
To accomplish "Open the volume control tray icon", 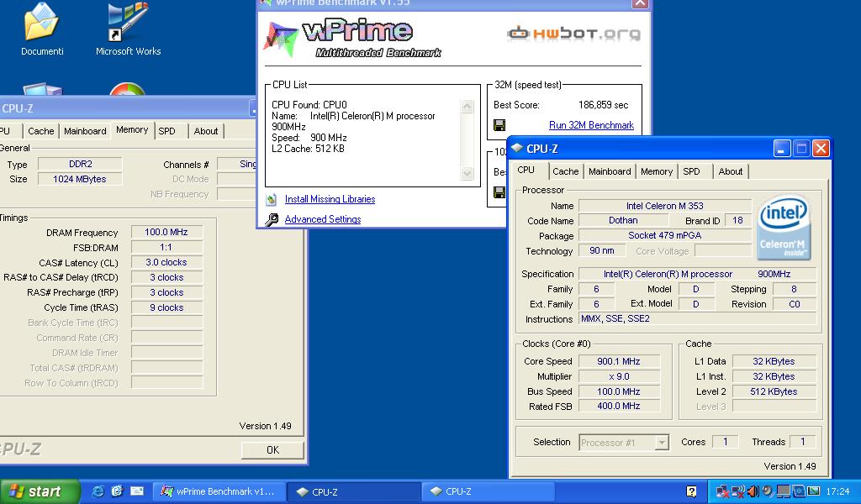I will pos(753,491).
